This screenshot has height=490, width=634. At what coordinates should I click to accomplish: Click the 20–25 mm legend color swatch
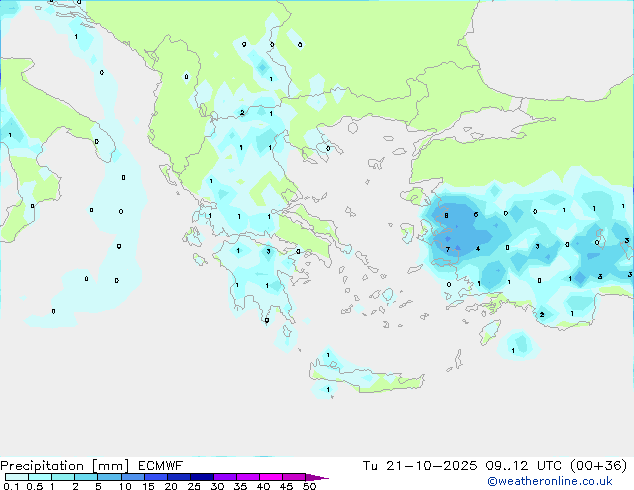179,477
